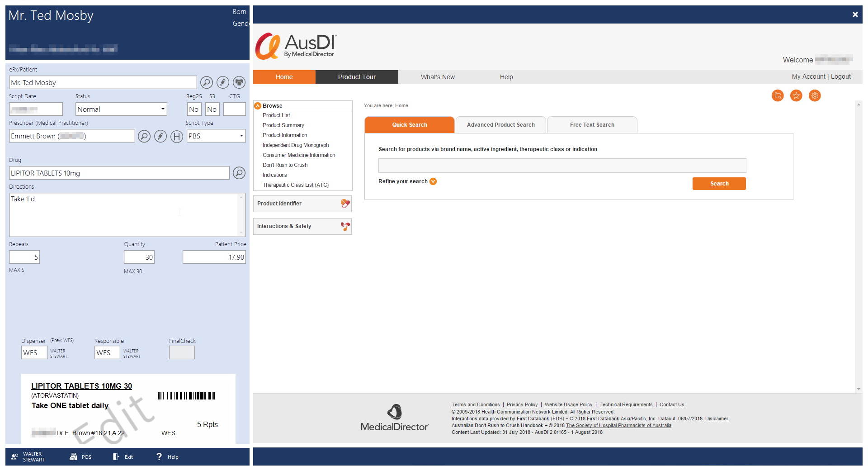868x466 pixels.
Task: Toggle the S3 No field
Action: (212, 109)
